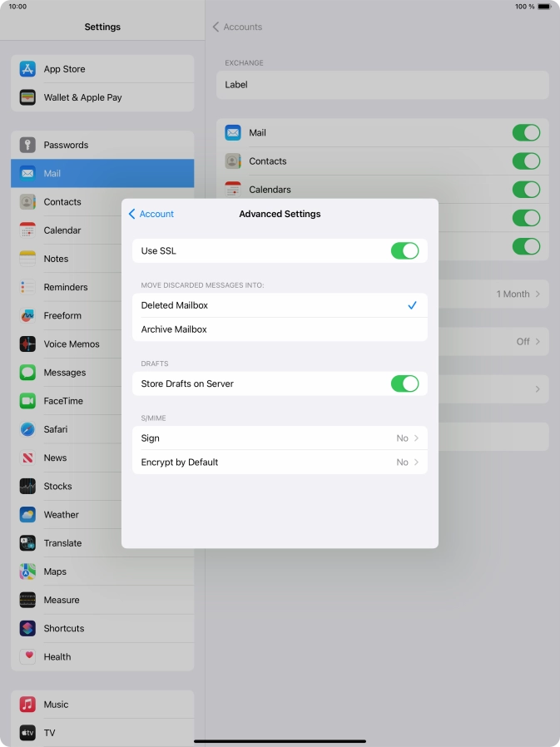Open Wallet & Apple Pay icon
560x747 pixels.
[28, 97]
